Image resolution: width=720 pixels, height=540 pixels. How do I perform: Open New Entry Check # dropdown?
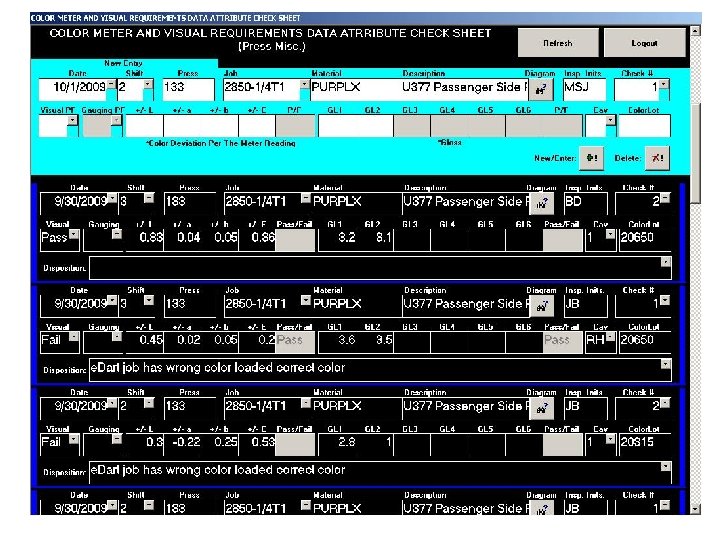click(664, 85)
